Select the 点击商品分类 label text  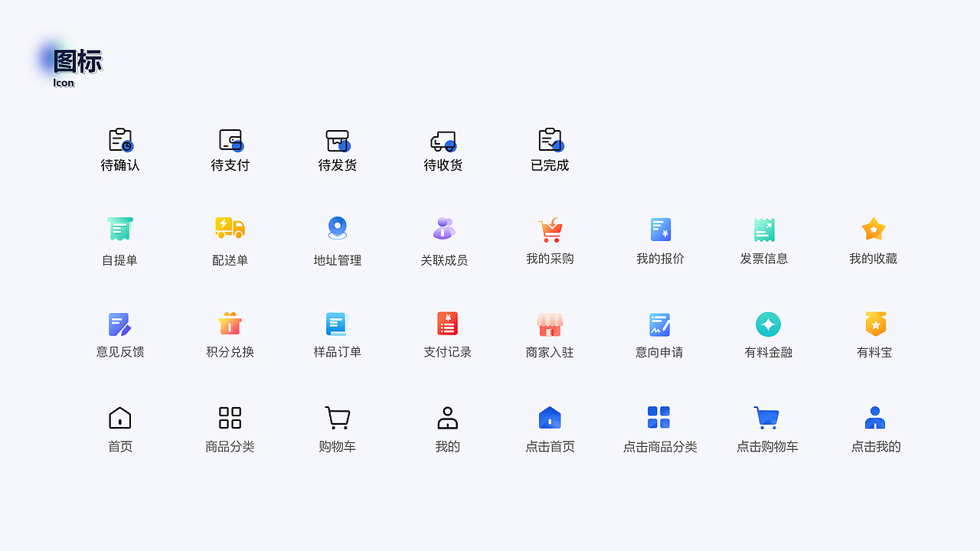tap(660, 447)
